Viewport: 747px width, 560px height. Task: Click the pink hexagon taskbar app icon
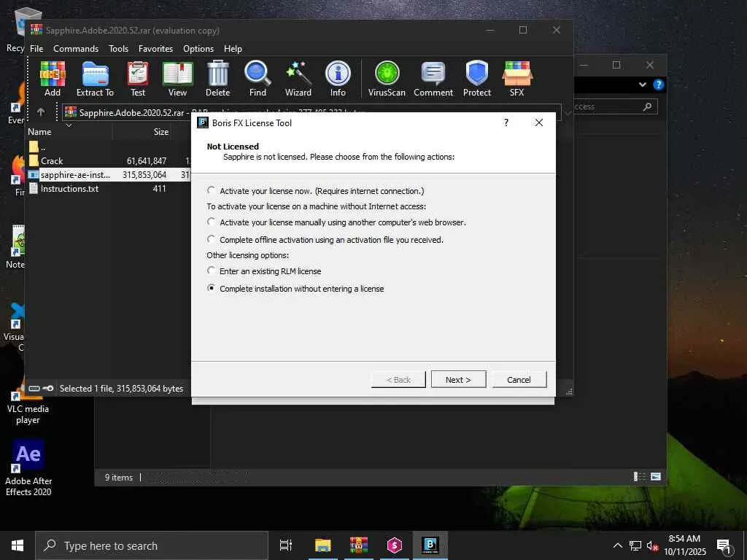395,545
